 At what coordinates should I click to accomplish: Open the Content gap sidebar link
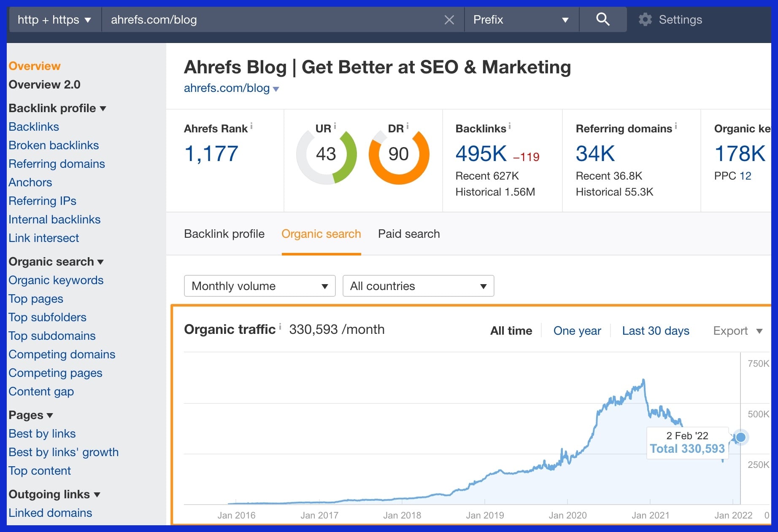click(x=41, y=392)
